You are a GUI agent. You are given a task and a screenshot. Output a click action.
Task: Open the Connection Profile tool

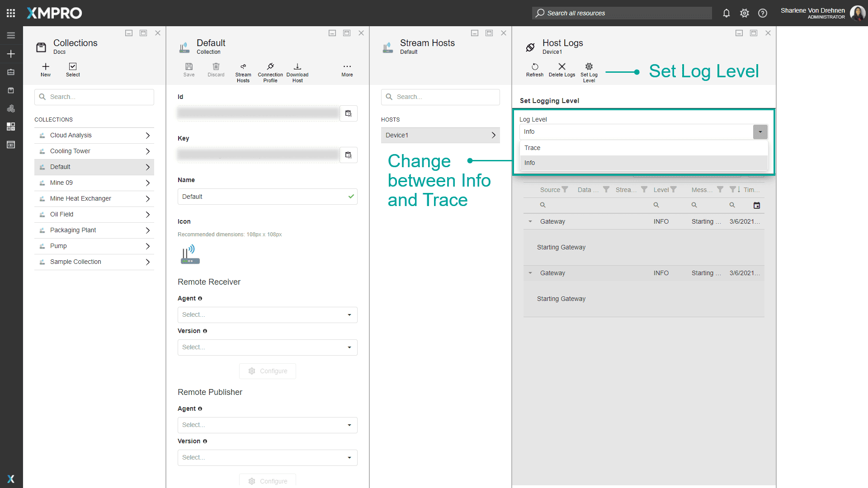pyautogui.click(x=270, y=67)
